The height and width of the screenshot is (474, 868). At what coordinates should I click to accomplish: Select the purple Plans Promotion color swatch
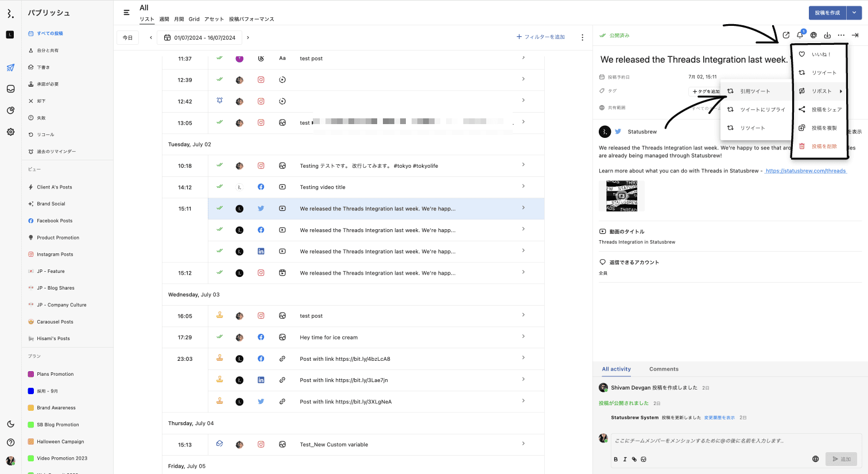[31, 375]
